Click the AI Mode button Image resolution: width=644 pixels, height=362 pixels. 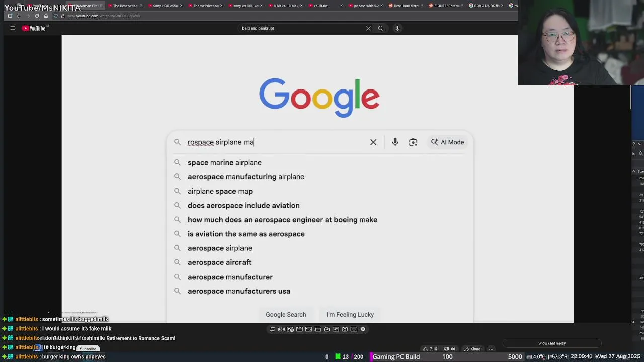coord(447,142)
